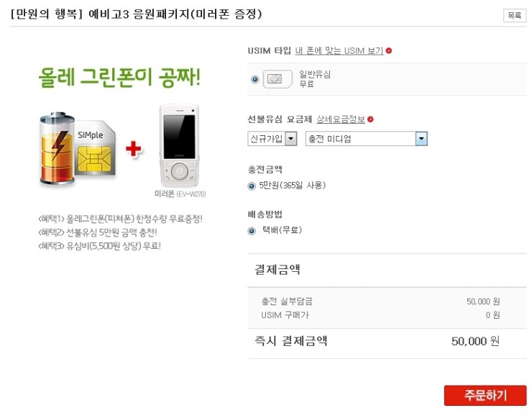Viewport: 532px width, 418px height.
Task: Select 5만원(365일 사용) charge option
Action: (252, 186)
